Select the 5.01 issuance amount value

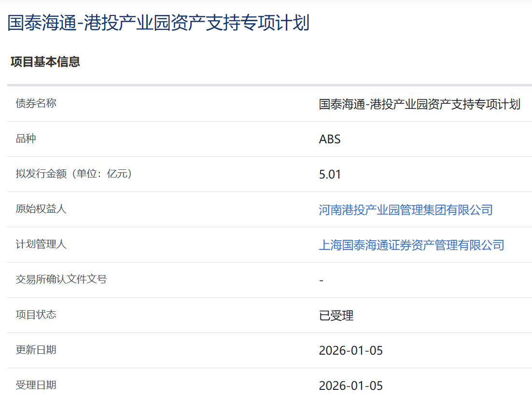pos(330,175)
